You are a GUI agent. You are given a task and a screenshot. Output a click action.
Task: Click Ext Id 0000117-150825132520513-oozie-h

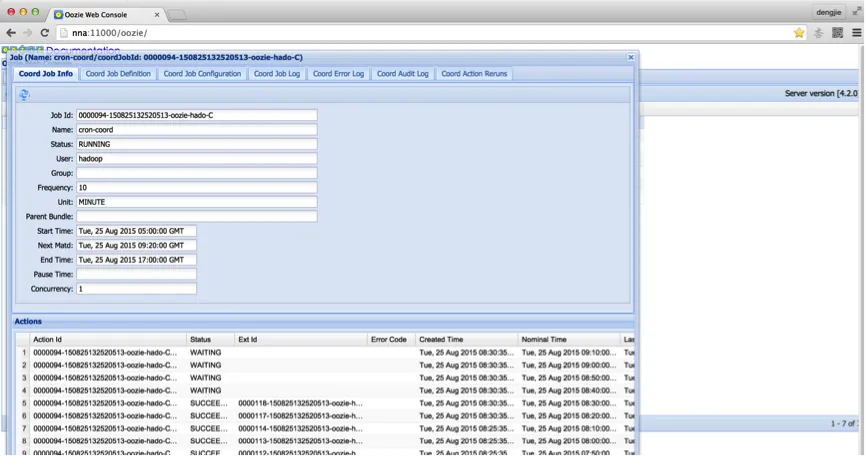coord(300,416)
